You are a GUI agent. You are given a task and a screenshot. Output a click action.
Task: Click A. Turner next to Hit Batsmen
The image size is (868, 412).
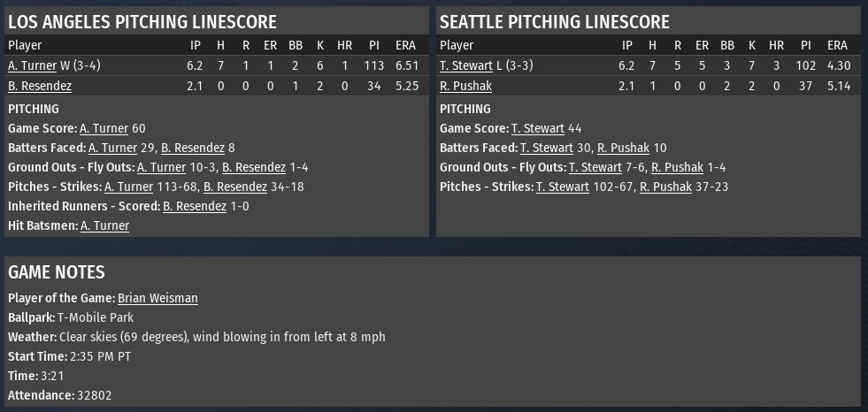tap(104, 225)
